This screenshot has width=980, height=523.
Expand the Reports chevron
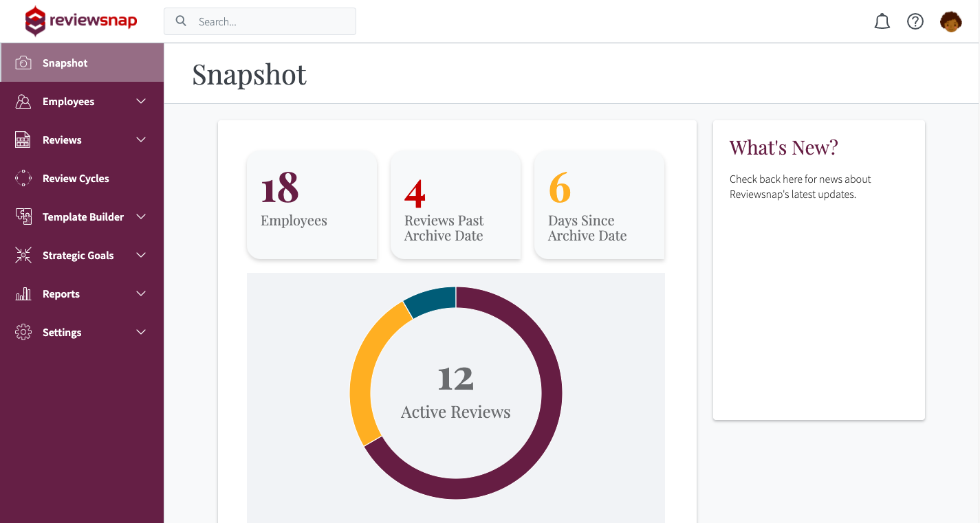[x=141, y=294]
